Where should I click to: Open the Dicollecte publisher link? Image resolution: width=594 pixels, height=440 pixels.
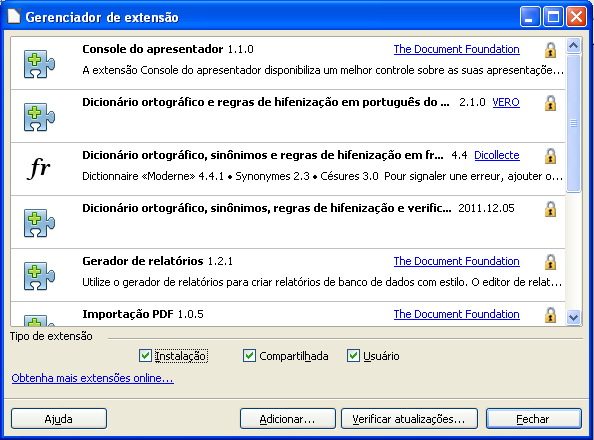[497, 155]
